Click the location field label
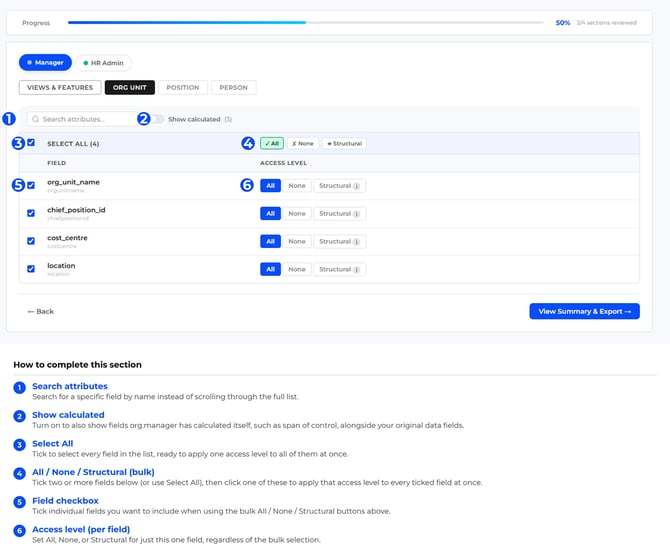This screenshot has width=670, height=550. coord(61,265)
